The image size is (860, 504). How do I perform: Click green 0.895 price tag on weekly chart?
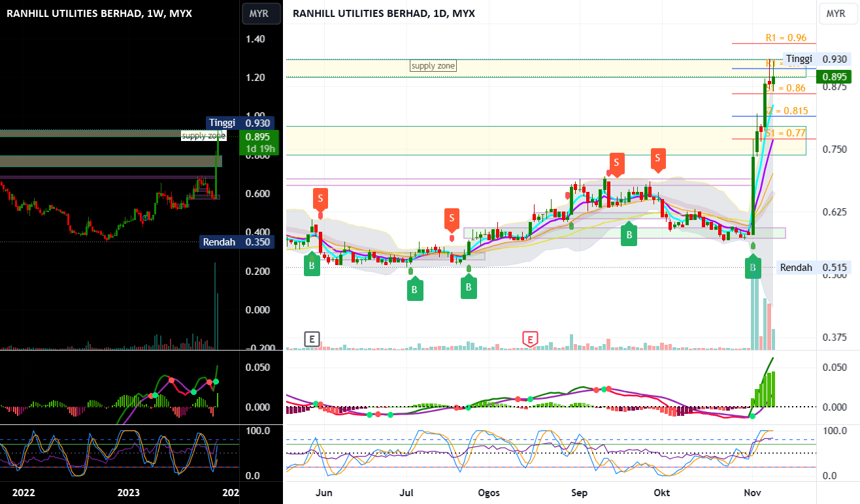tap(259, 137)
